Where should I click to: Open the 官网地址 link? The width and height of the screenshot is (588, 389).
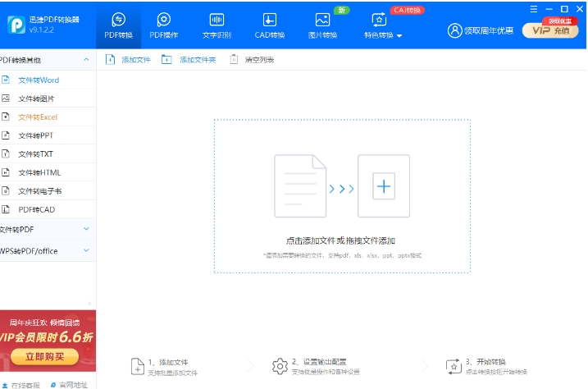point(69,385)
